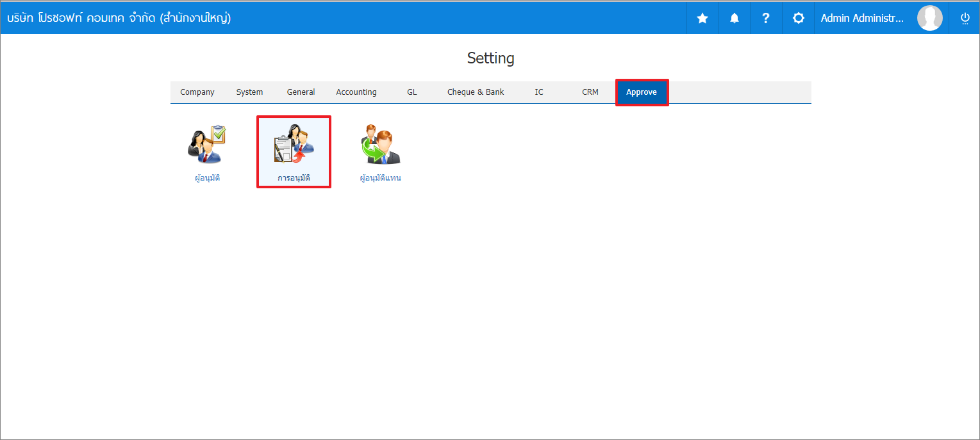980x440 pixels.
Task: Switch to the General tab
Action: (x=301, y=92)
